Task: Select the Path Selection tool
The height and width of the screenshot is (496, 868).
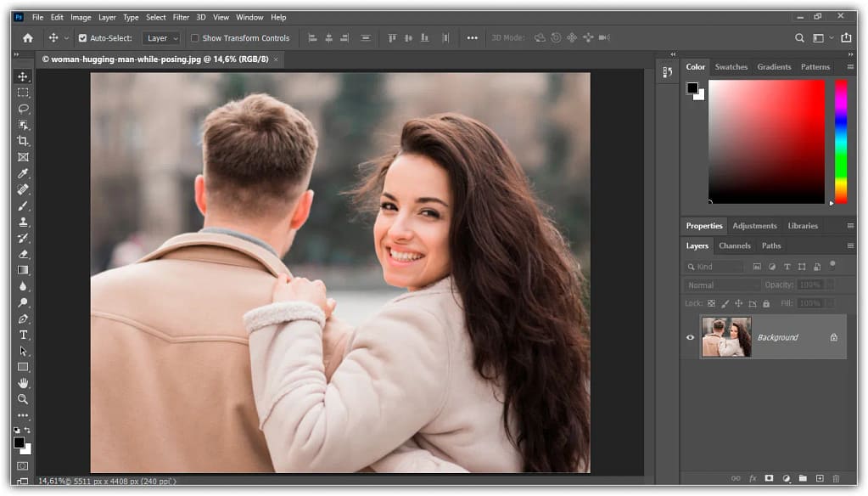Action: (23, 351)
